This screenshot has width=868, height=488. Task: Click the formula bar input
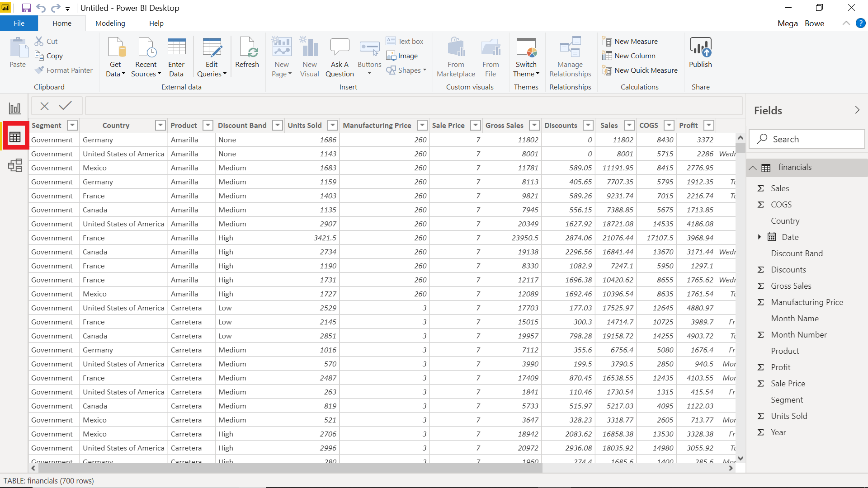414,106
